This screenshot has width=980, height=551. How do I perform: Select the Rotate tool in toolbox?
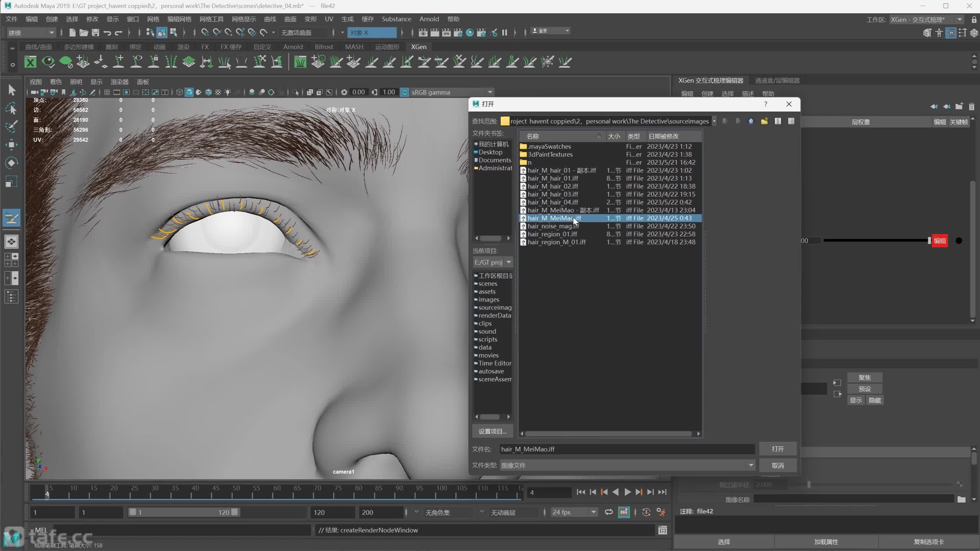tap(11, 163)
